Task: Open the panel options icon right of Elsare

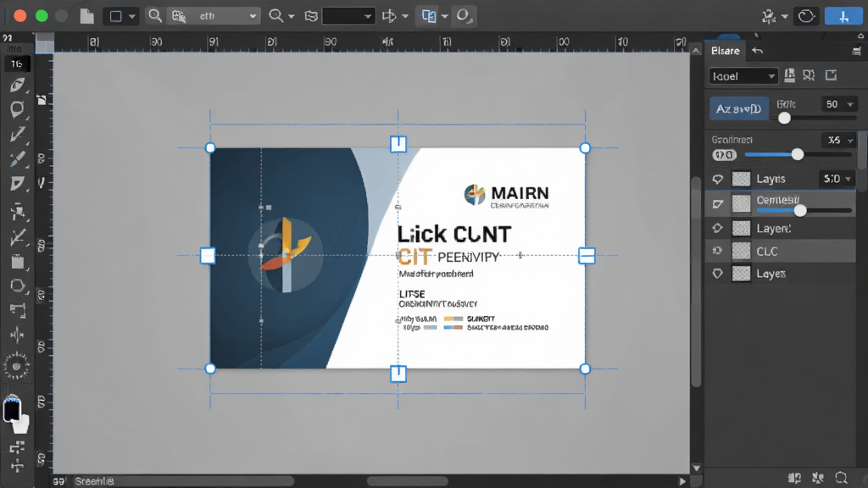Action: (x=856, y=52)
